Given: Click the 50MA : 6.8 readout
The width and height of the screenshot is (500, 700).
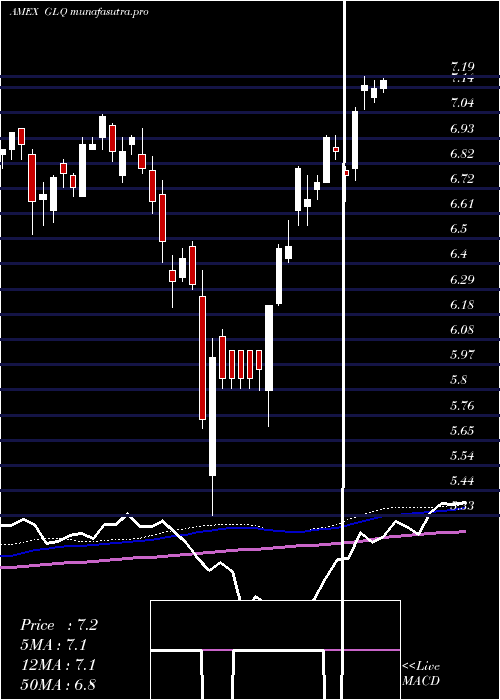Looking at the screenshot, I should [x=58, y=685].
